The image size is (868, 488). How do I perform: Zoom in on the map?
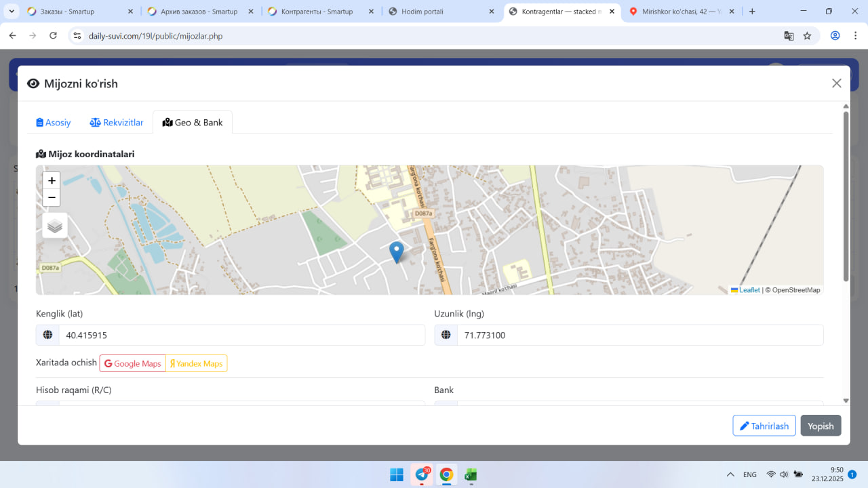(x=52, y=181)
